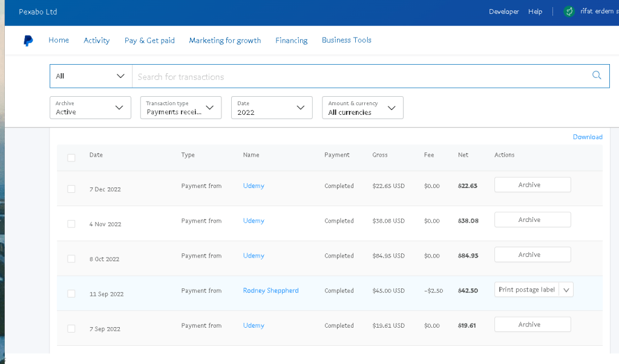619x364 pixels.
Task: Open the Date 2022 filter dropdown
Action: 272,108
